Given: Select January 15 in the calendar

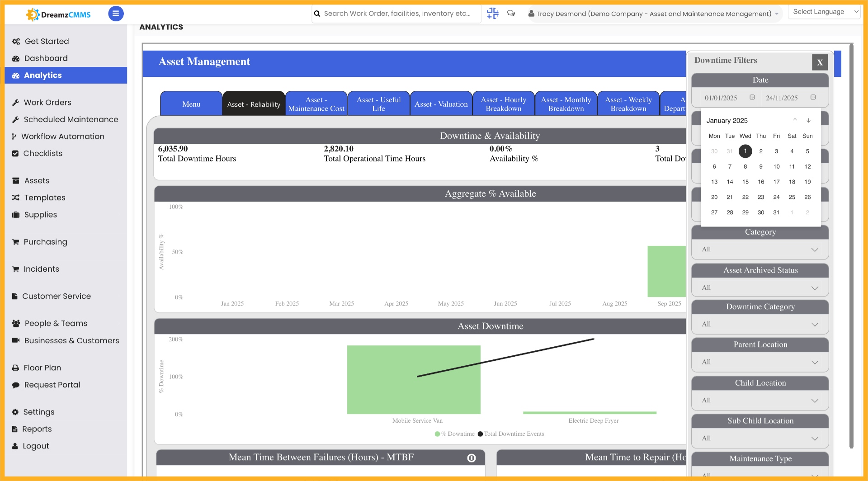Looking at the screenshot, I should tap(745, 182).
